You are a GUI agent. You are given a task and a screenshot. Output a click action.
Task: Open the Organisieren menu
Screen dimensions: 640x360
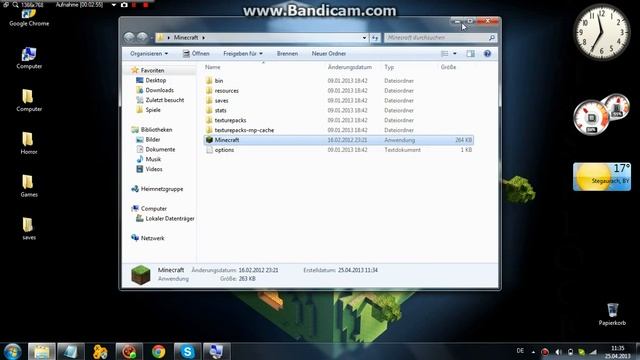[149, 53]
